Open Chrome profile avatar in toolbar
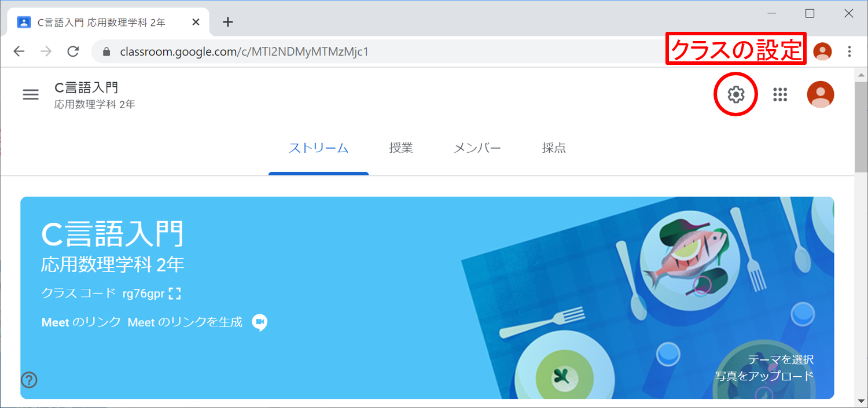 [822, 52]
